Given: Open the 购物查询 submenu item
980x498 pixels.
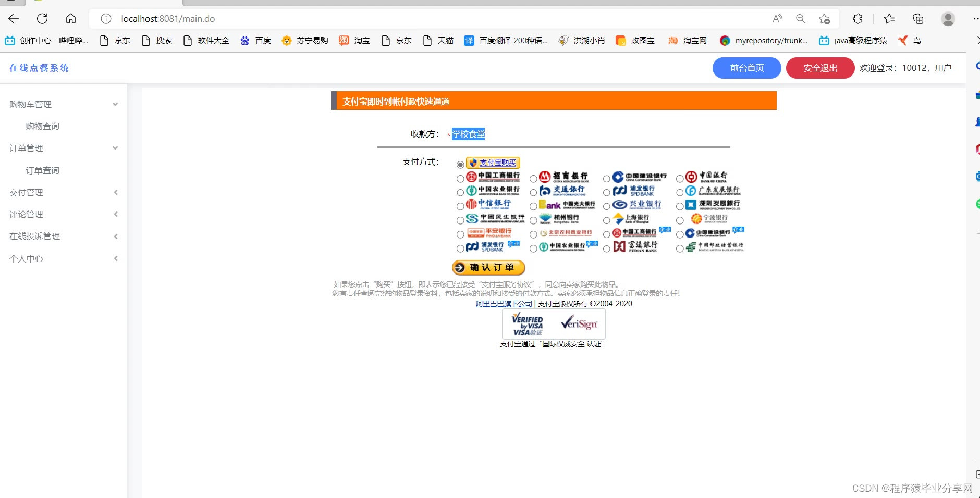Looking at the screenshot, I should click(x=43, y=126).
